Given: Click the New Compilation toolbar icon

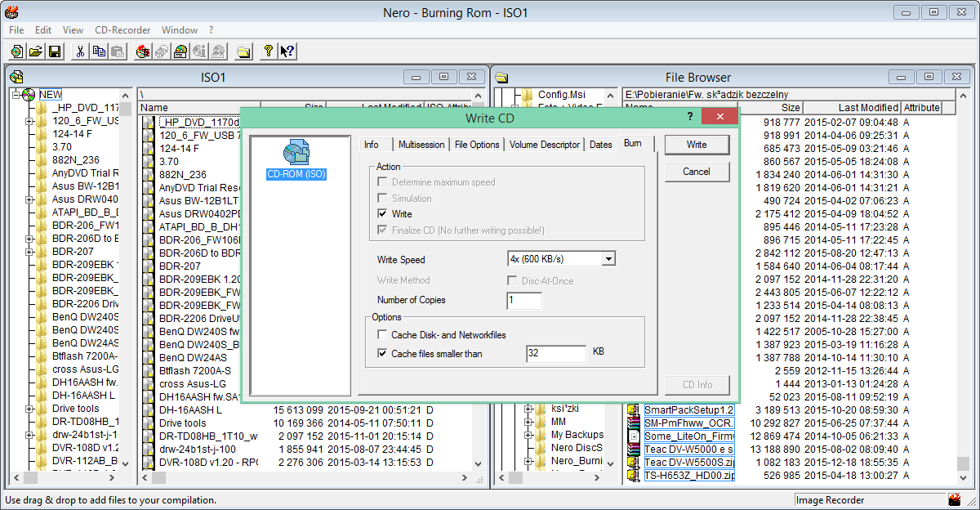Looking at the screenshot, I should point(18,51).
